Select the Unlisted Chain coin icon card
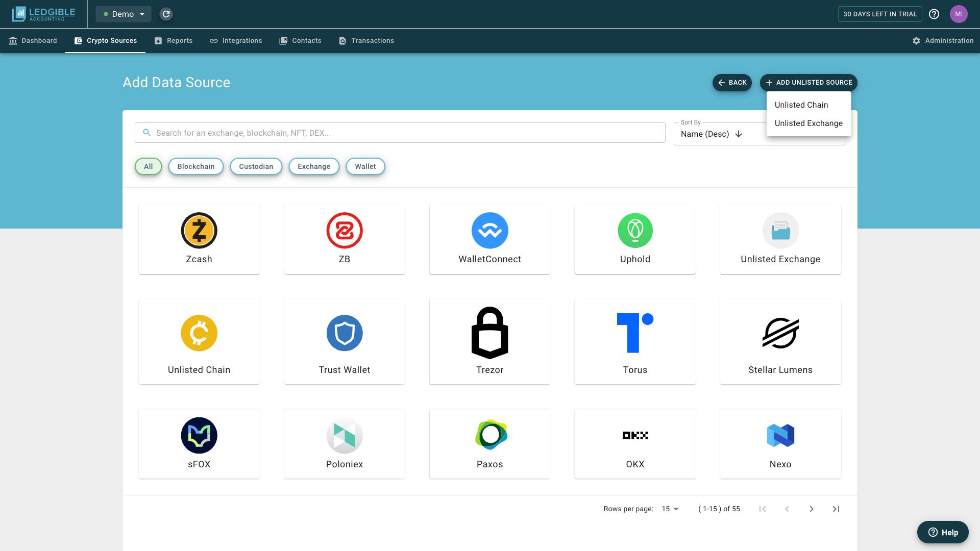This screenshot has height=551, width=980. click(199, 341)
